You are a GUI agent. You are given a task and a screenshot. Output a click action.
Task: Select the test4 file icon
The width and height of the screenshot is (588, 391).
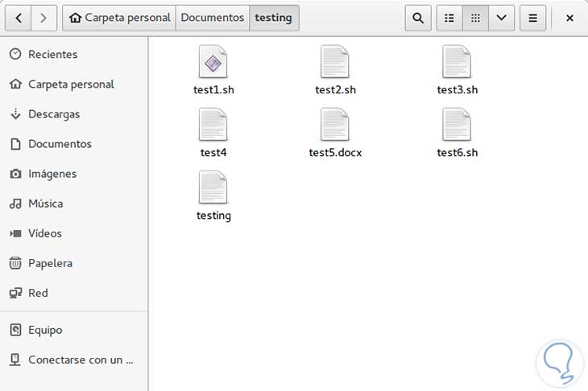(213, 125)
